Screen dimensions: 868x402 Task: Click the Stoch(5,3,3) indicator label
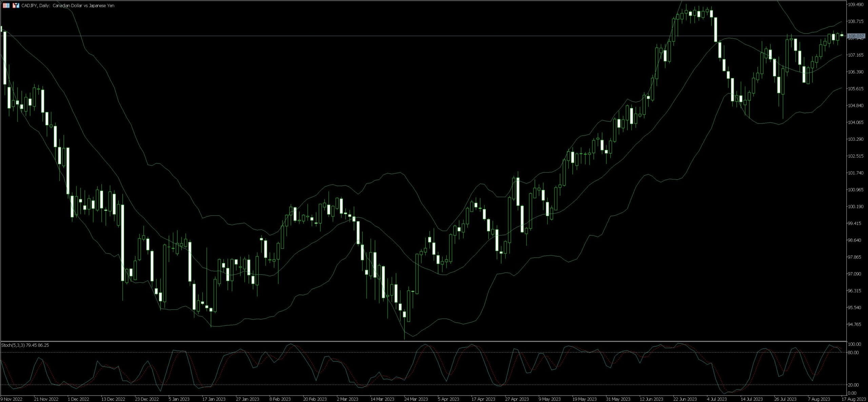click(x=25, y=345)
